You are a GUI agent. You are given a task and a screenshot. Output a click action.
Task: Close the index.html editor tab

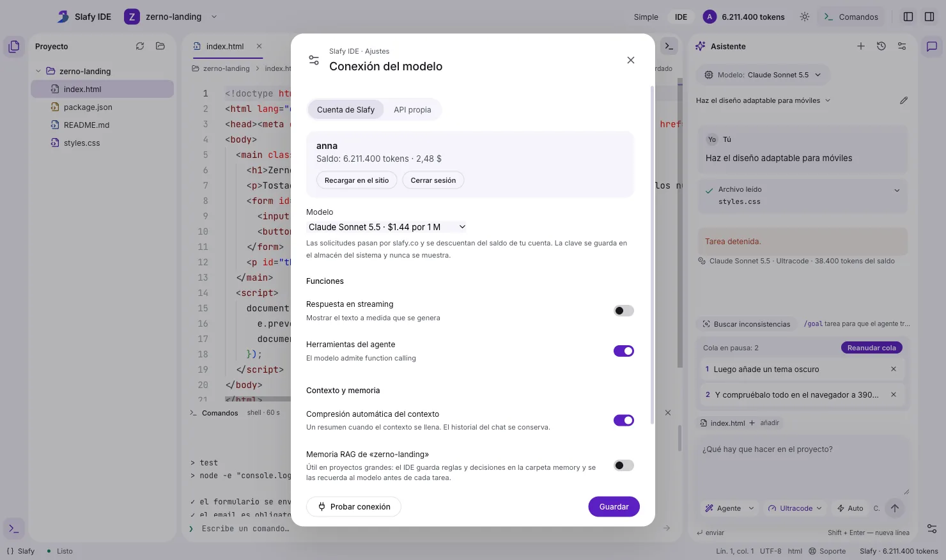click(259, 46)
